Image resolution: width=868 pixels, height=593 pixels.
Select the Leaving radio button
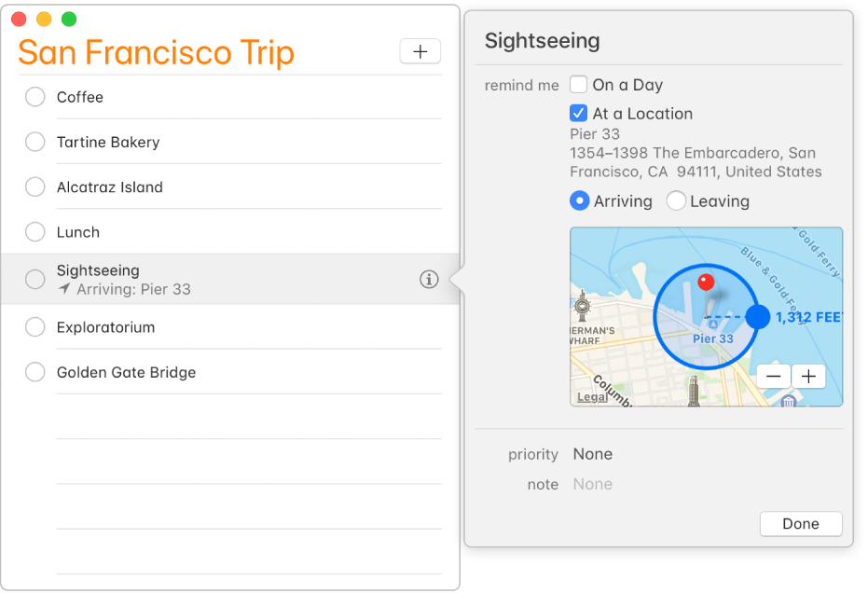676,201
